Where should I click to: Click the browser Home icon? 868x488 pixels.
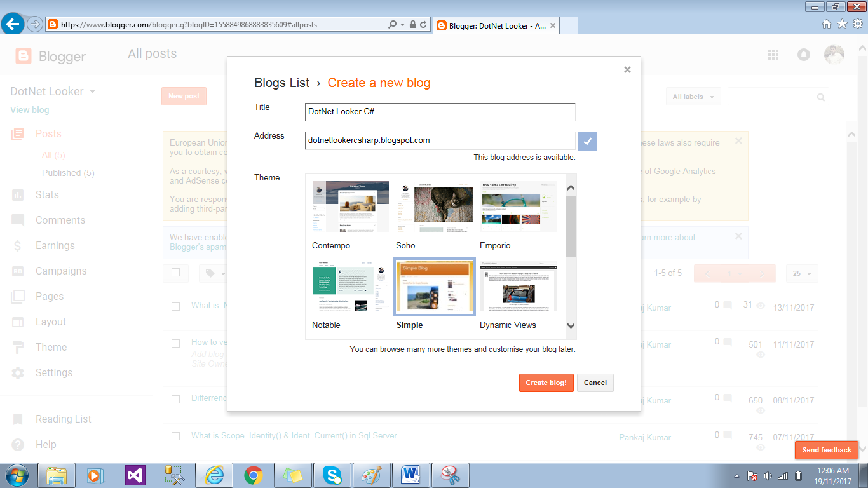point(827,24)
